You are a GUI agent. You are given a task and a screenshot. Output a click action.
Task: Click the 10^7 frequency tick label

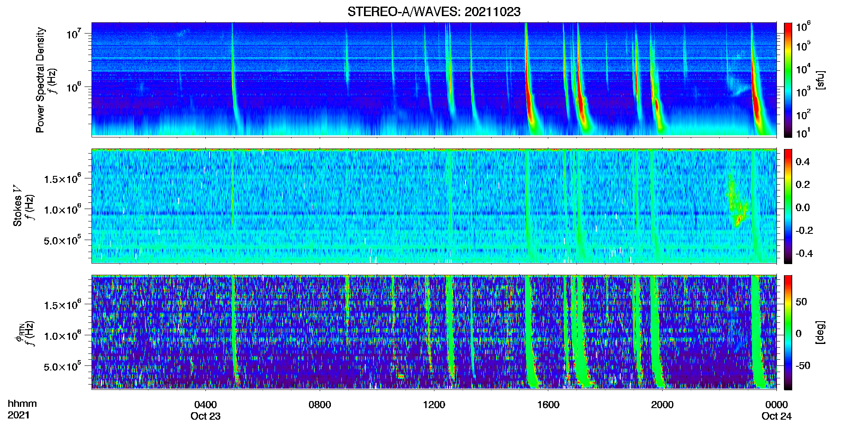click(x=73, y=34)
